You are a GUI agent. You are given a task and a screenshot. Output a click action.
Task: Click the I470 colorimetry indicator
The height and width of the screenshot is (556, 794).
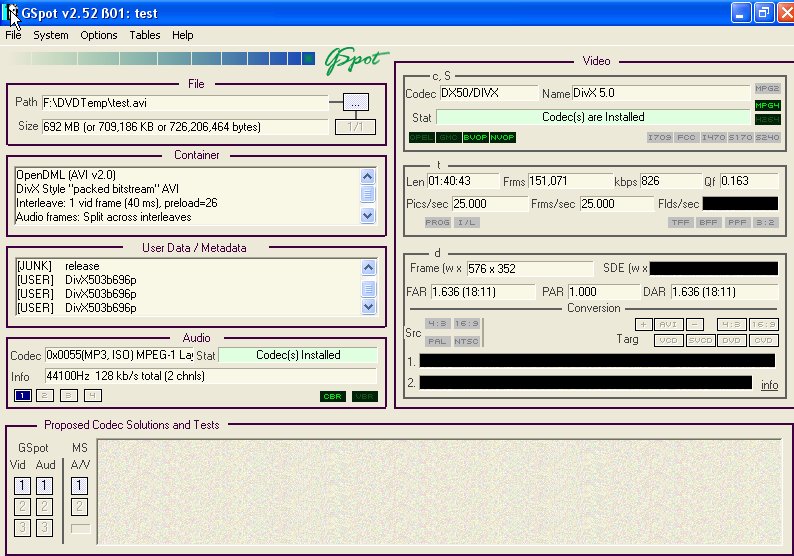[x=713, y=137]
